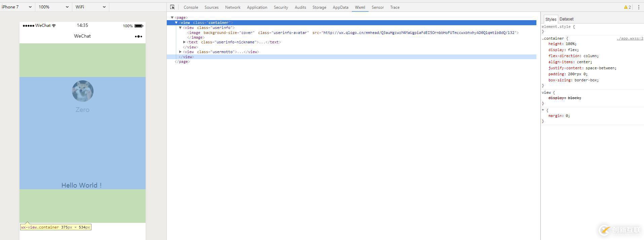Click the user avatar image in simulator

click(83, 91)
